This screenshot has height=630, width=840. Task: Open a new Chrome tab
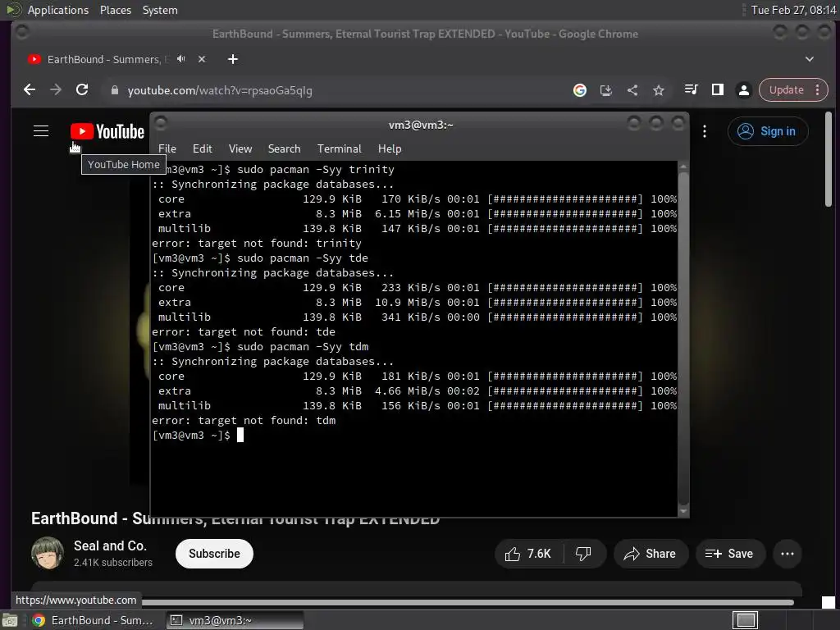pos(232,59)
